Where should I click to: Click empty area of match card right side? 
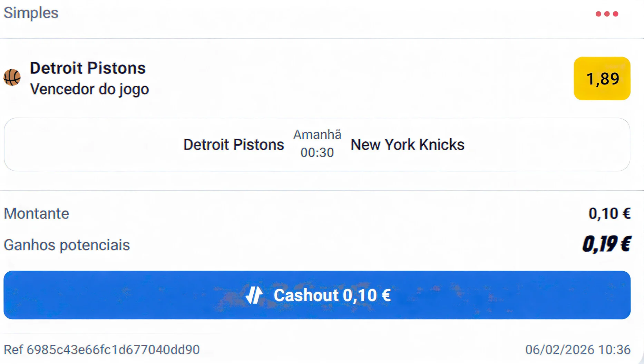[x=552, y=145]
